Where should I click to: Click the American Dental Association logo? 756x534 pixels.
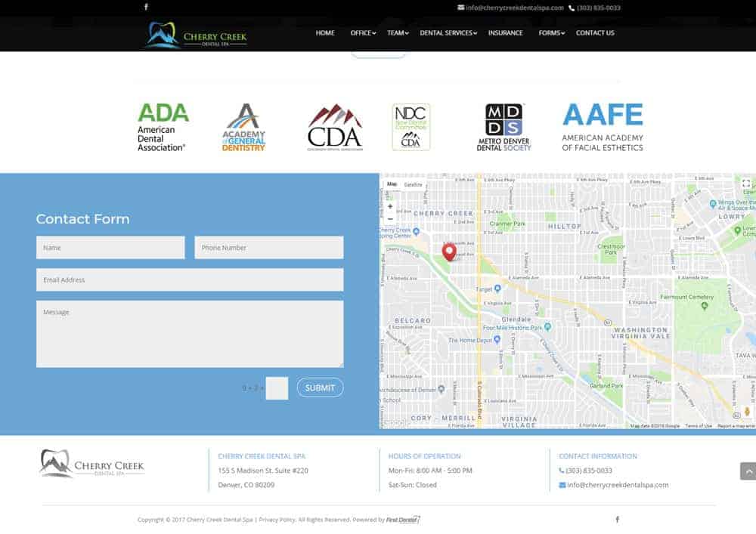click(x=163, y=127)
